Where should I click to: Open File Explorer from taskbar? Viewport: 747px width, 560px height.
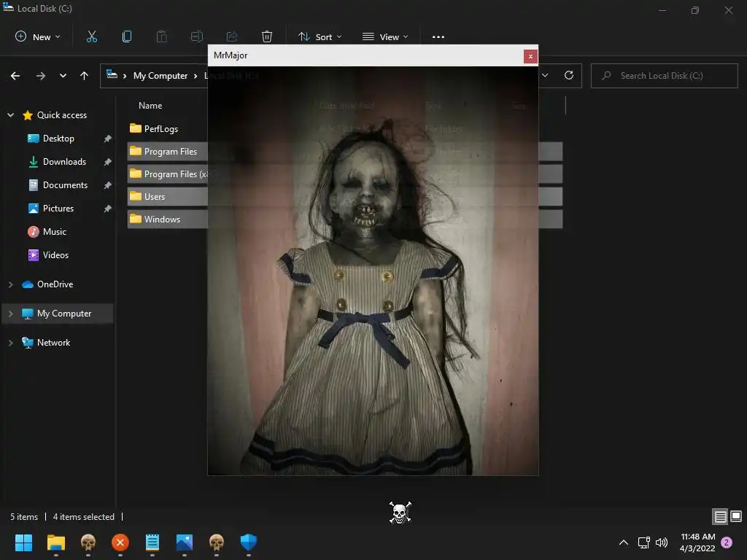(55, 542)
